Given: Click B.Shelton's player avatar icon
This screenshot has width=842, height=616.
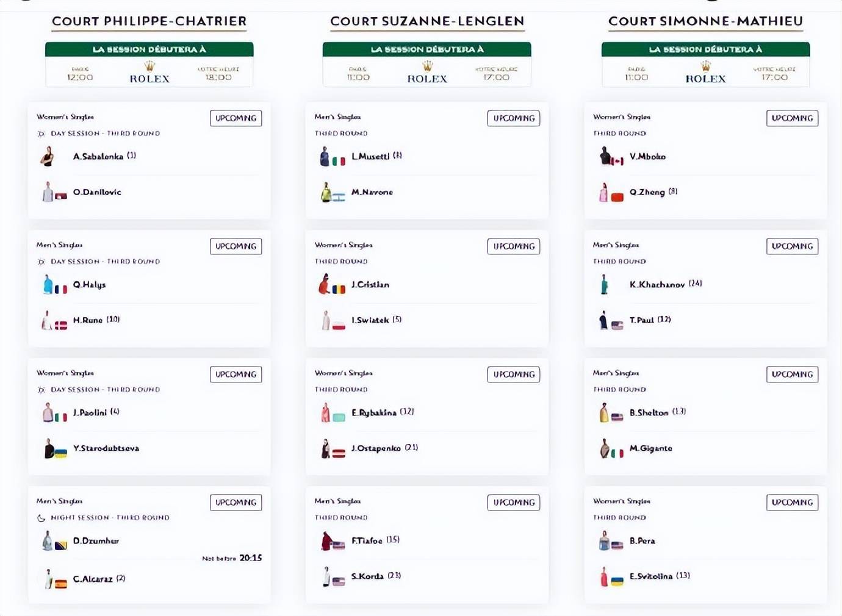Looking at the screenshot, I should click(604, 413).
